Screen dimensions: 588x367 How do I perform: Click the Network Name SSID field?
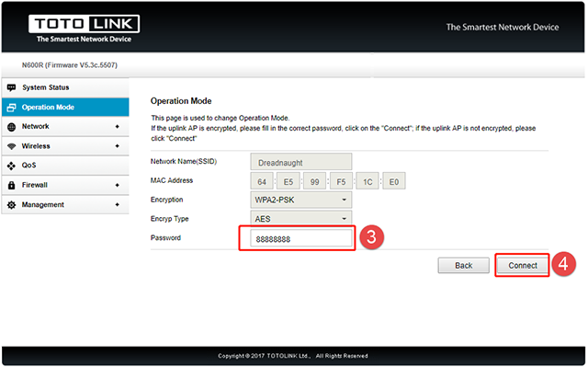(301, 162)
